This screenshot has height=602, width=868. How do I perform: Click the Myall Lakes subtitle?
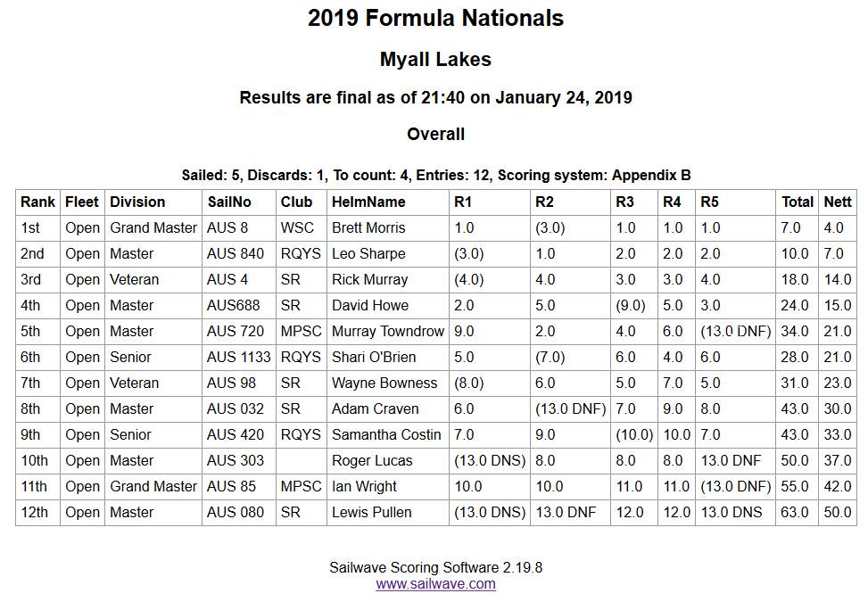435,60
